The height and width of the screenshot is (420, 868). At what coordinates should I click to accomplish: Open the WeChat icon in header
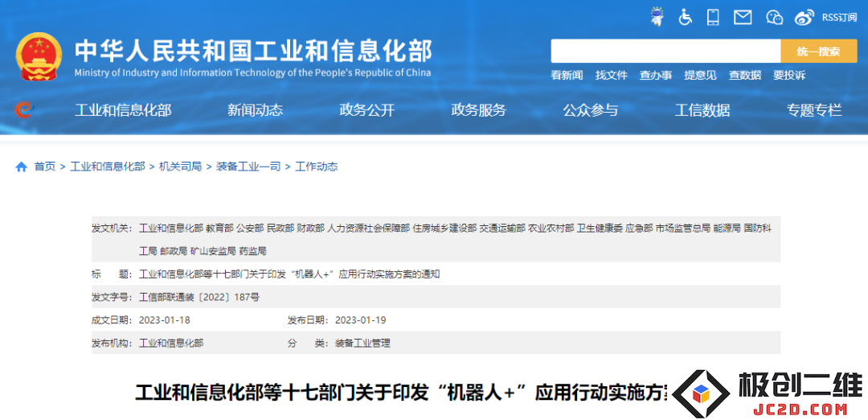click(x=775, y=18)
